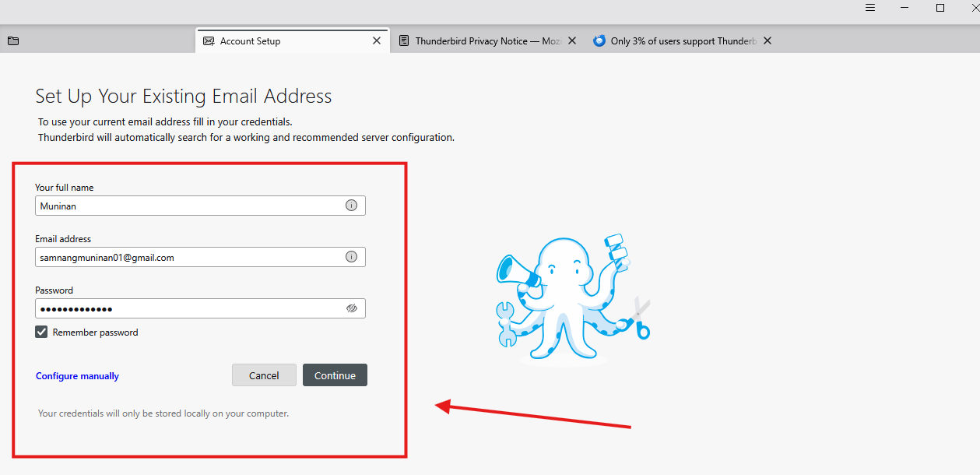
Task: Click the Continue button
Action: coord(335,375)
